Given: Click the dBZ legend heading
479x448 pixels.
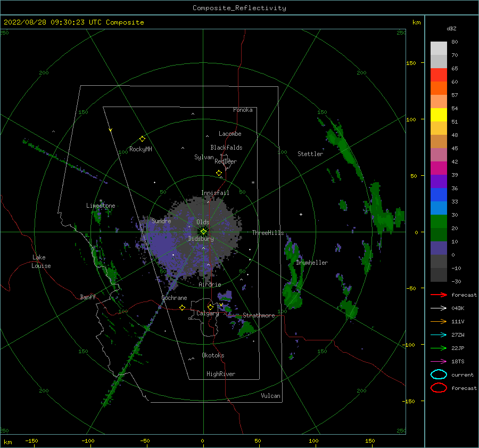Looking at the screenshot, I should 451,28.
